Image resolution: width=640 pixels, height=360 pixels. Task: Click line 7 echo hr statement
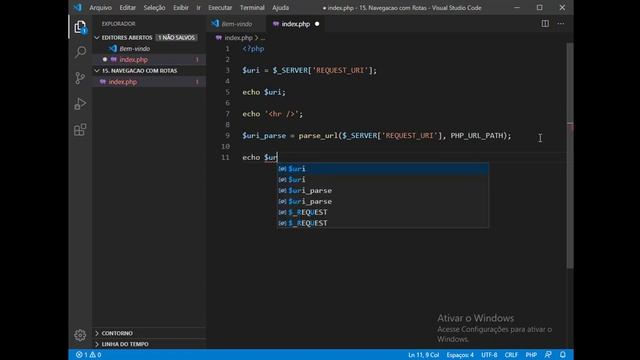pos(273,114)
